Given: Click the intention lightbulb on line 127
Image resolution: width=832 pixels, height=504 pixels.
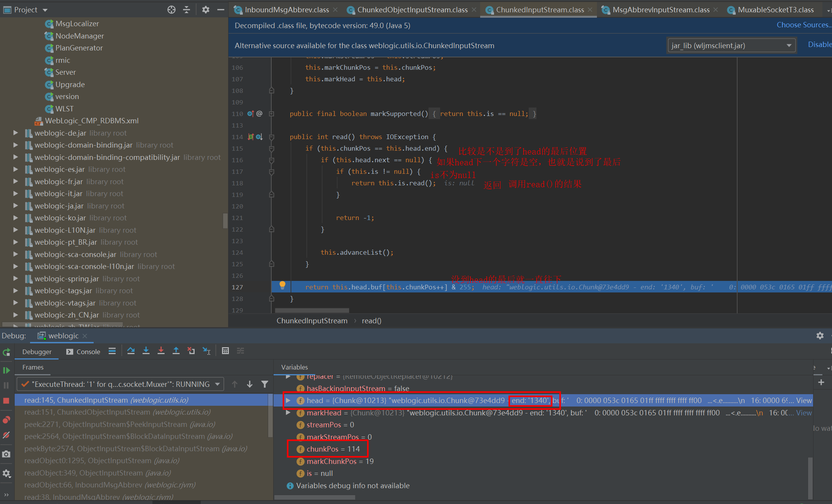Looking at the screenshot, I should point(282,285).
